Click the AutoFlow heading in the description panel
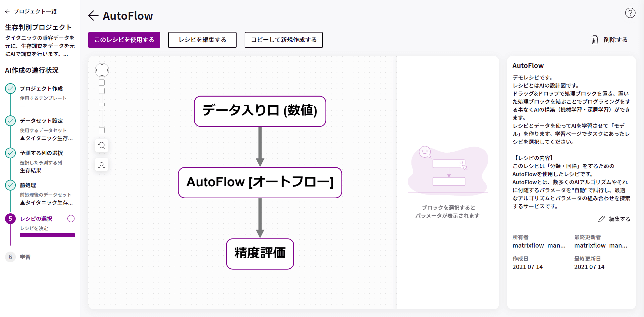Image resolution: width=644 pixels, height=317 pixels. click(528, 66)
